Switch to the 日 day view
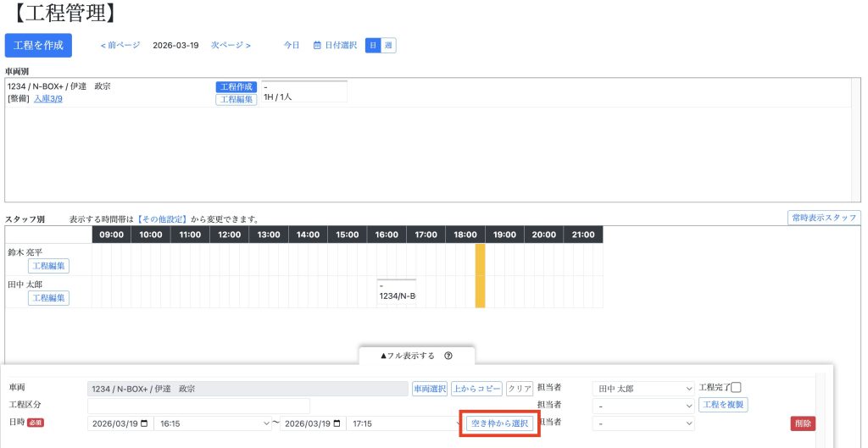Image resolution: width=868 pixels, height=448 pixels. [373, 45]
